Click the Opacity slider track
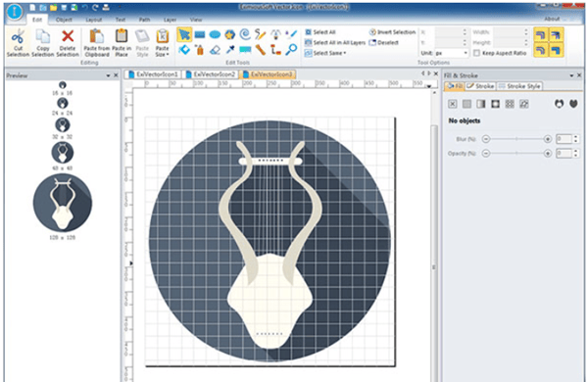588x382 pixels. [x=516, y=154]
